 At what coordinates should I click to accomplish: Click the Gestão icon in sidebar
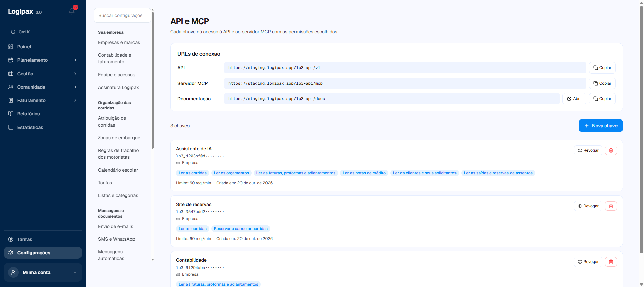click(11, 74)
